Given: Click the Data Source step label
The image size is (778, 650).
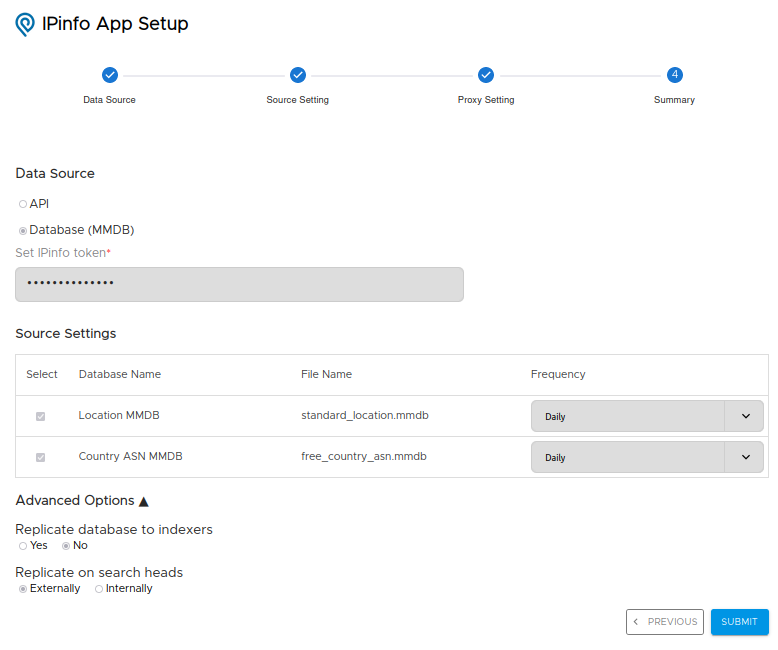Looking at the screenshot, I should coord(109,100).
